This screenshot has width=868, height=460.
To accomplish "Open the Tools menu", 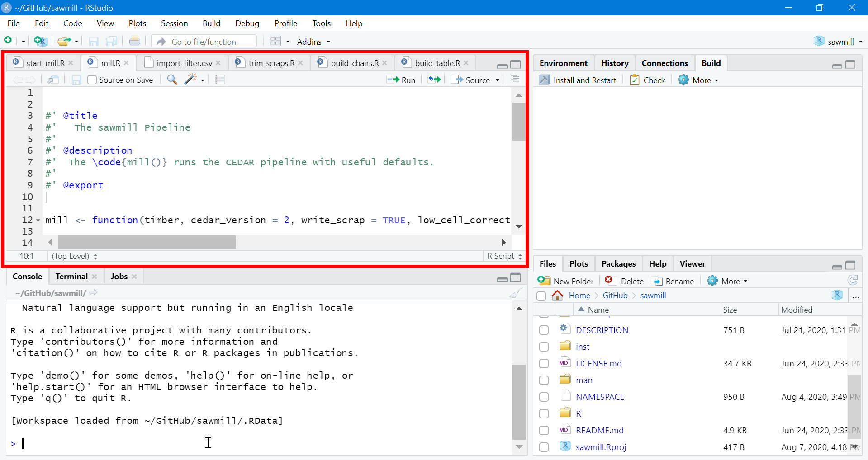I will (x=321, y=23).
